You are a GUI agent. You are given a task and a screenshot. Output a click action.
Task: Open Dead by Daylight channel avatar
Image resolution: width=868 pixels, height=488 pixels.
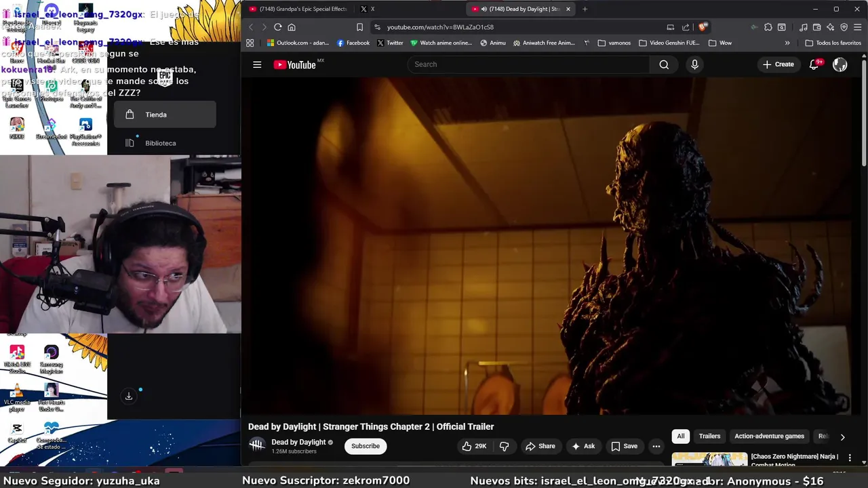click(x=256, y=445)
